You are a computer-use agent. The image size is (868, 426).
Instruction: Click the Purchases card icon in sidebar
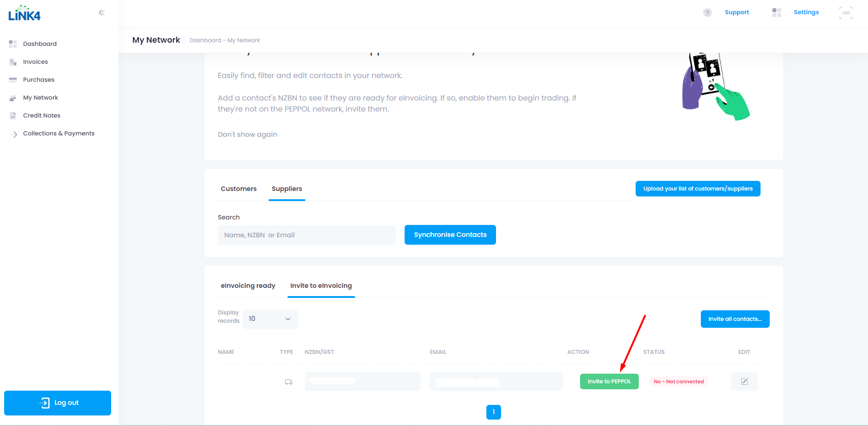point(13,80)
